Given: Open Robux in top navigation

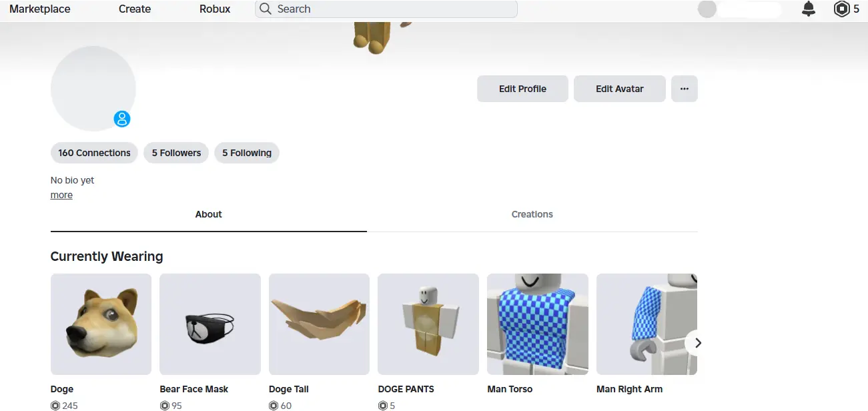Looking at the screenshot, I should pyautogui.click(x=215, y=9).
